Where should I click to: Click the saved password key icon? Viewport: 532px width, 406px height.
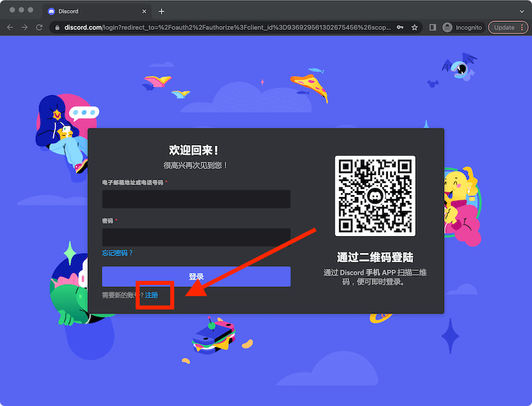400,27
